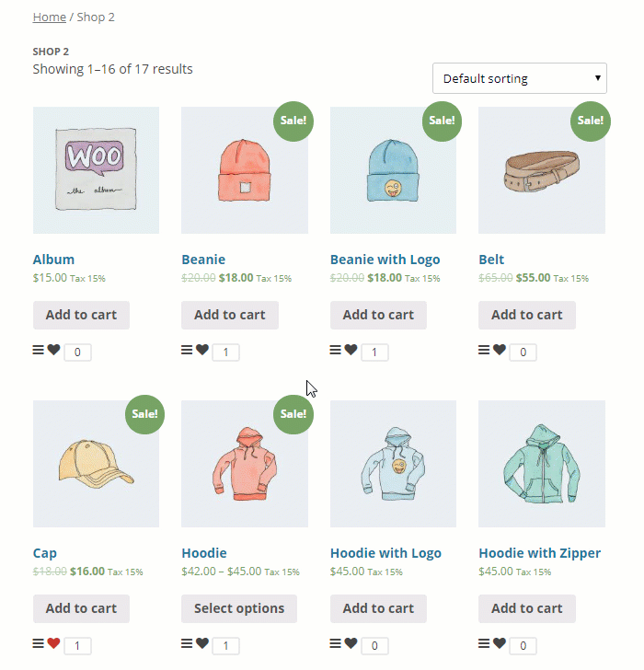This screenshot has height=670, width=644.
Task: Toggle the heart favorite under Belt
Action: click(x=500, y=350)
